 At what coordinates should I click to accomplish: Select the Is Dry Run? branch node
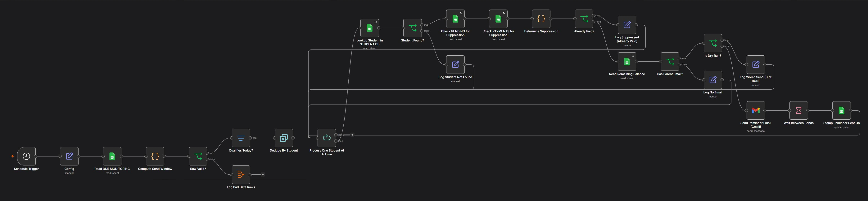tap(713, 43)
